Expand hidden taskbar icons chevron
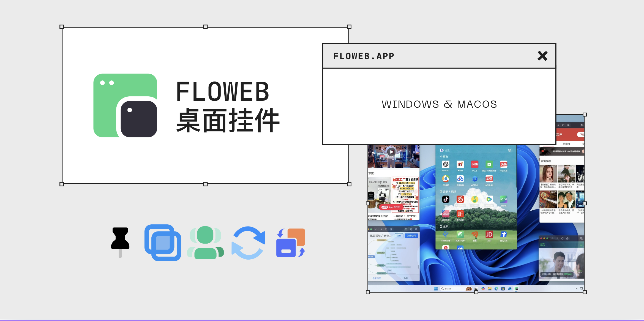Image resolution: width=644 pixels, height=321 pixels. tap(577, 289)
